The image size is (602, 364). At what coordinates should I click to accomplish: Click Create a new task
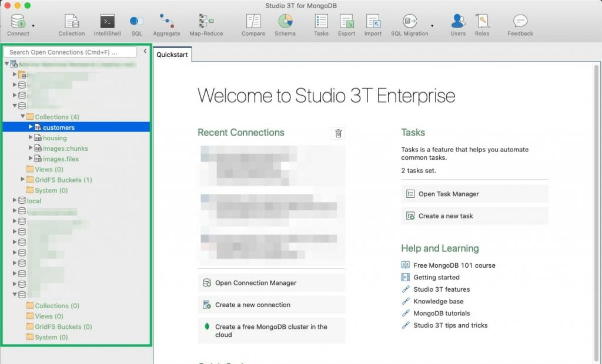(x=474, y=215)
